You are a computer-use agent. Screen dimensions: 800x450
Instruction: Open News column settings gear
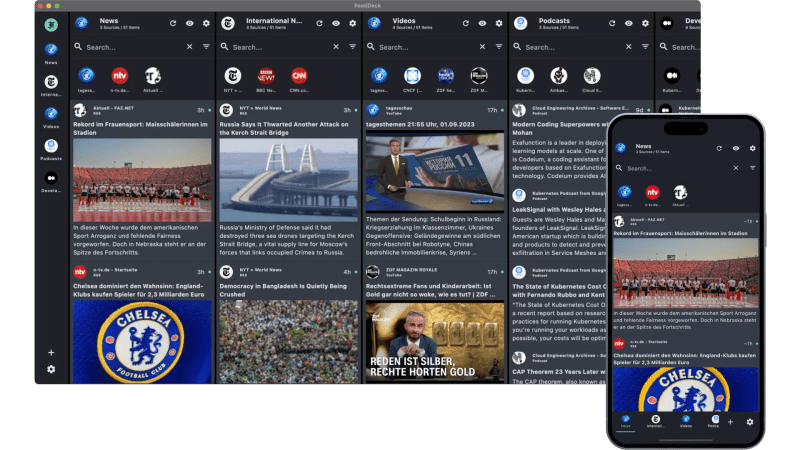(x=206, y=23)
